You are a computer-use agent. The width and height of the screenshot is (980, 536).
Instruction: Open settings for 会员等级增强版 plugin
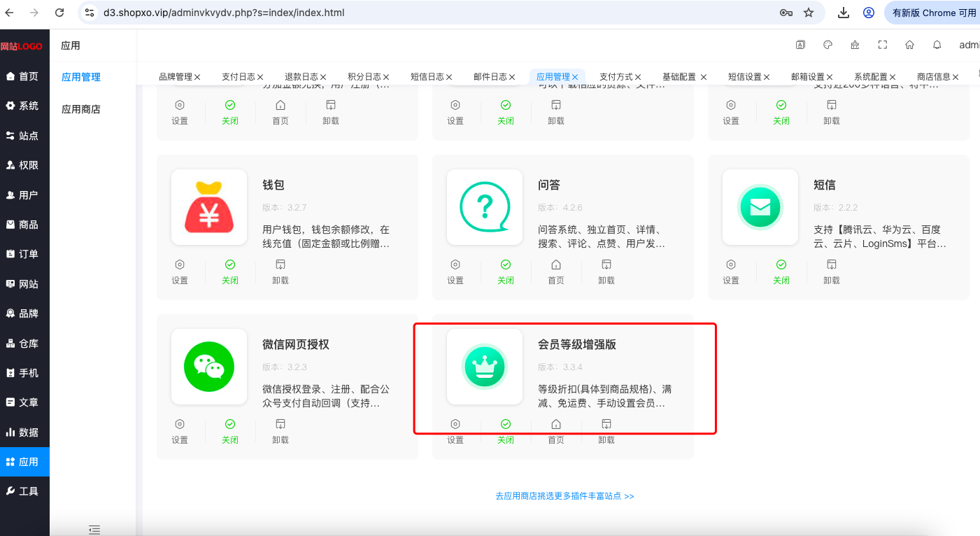pyautogui.click(x=455, y=431)
